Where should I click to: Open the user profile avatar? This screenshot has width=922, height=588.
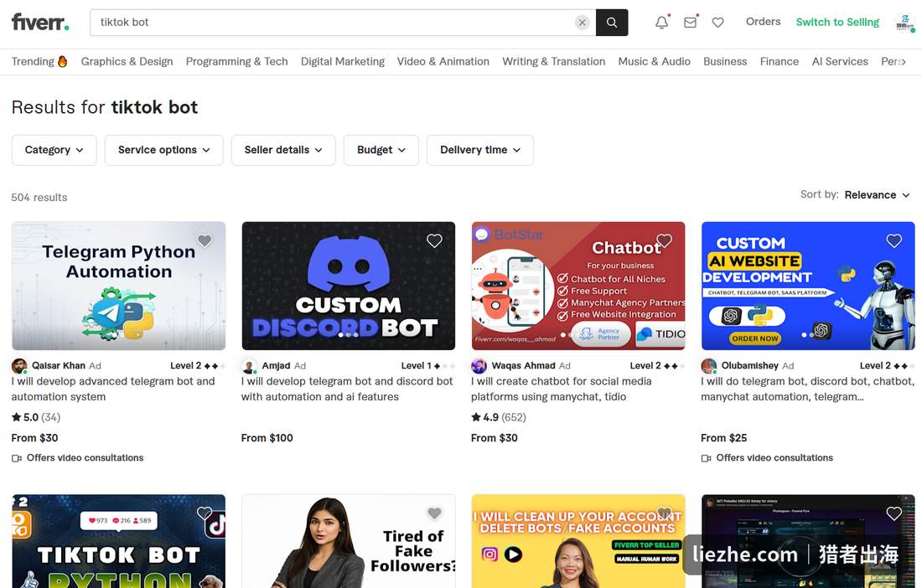click(x=904, y=23)
